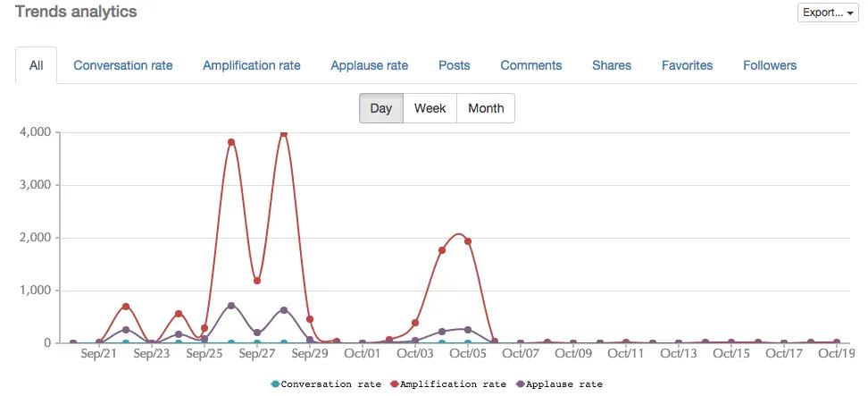Select the All tab
Viewport: 868px width, 396px height.
tap(36, 65)
